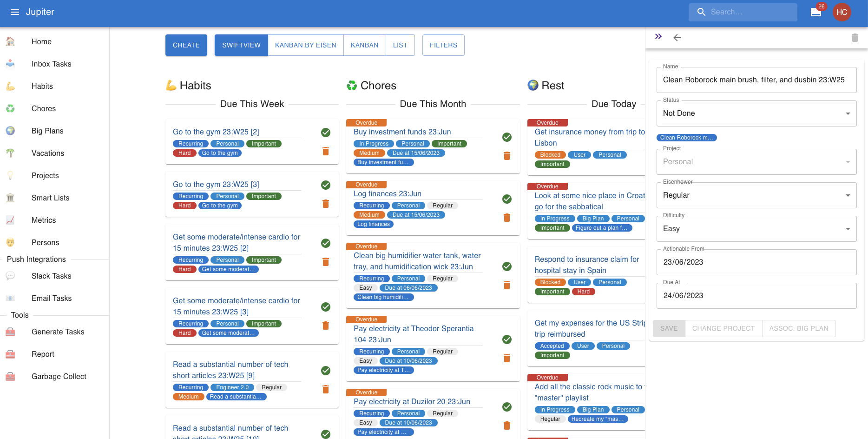Open the inbox notifications with 26 items

pos(816,12)
